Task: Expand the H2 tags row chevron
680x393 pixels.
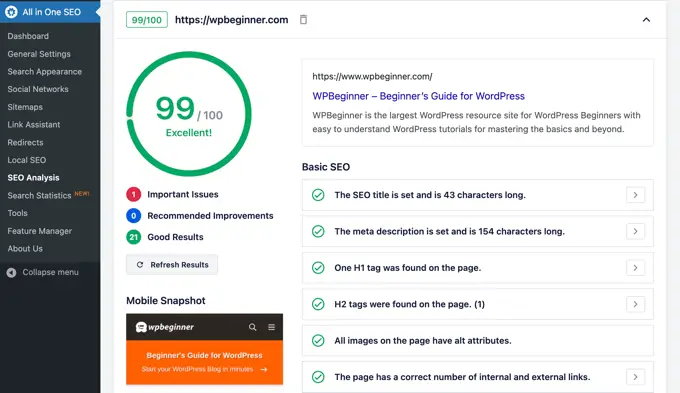Action: 635,304
